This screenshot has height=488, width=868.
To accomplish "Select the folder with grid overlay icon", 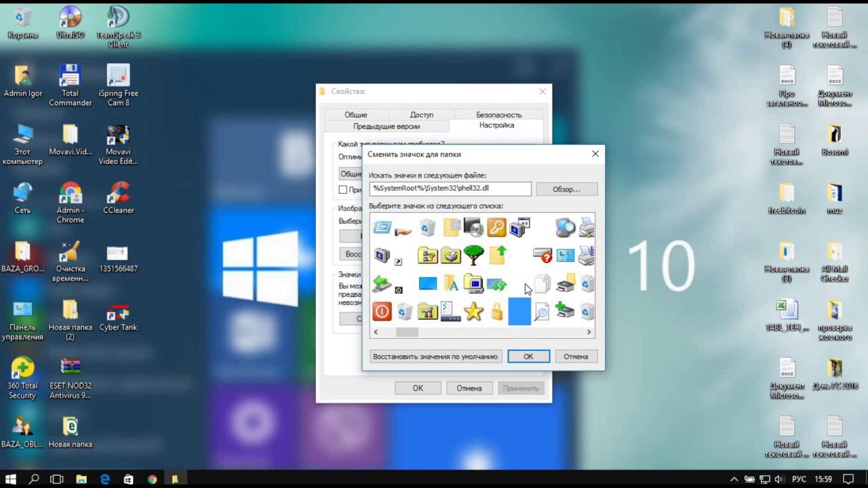I will [x=451, y=227].
